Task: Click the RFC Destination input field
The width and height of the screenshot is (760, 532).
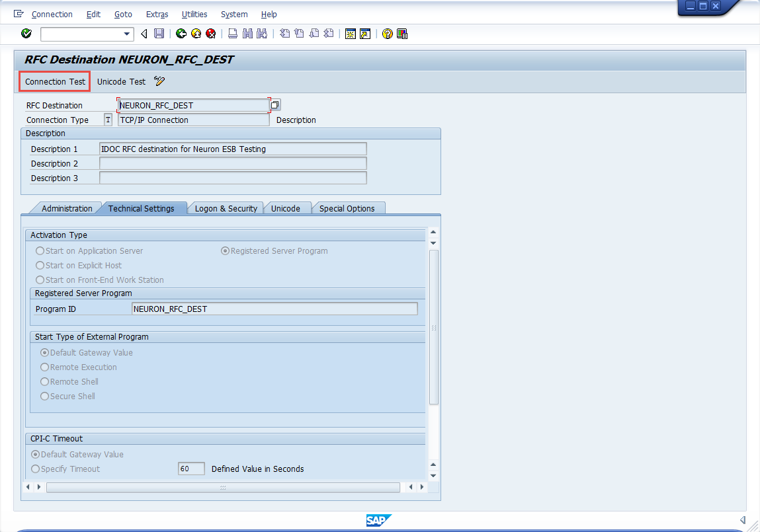Action: pyautogui.click(x=194, y=105)
